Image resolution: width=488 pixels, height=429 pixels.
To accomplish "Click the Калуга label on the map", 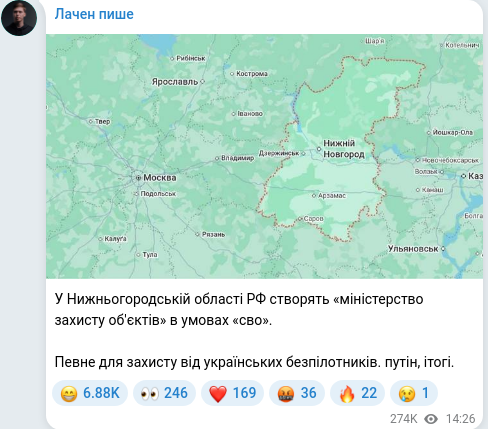I will click(x=115, y=239).
